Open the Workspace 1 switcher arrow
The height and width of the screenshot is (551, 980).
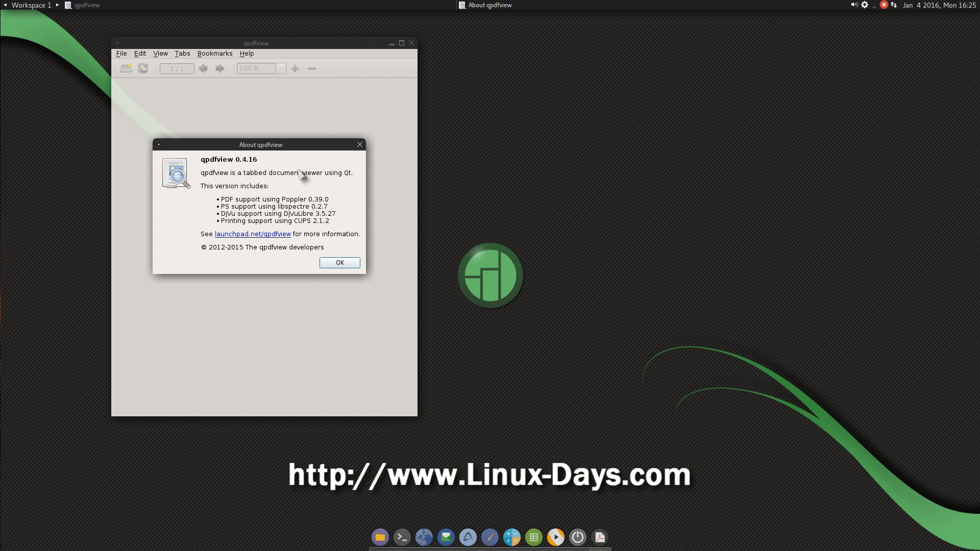point(57,5)
